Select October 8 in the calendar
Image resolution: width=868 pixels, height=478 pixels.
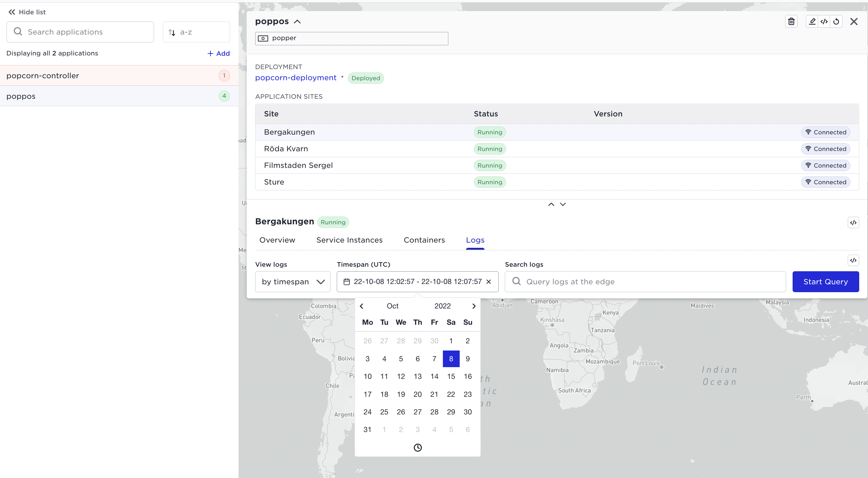(451, 359)
